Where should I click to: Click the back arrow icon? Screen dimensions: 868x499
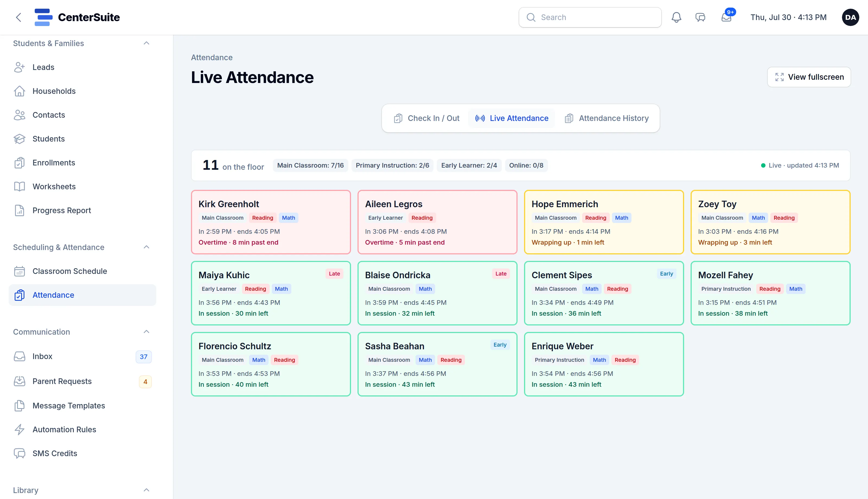coord(18,17)
